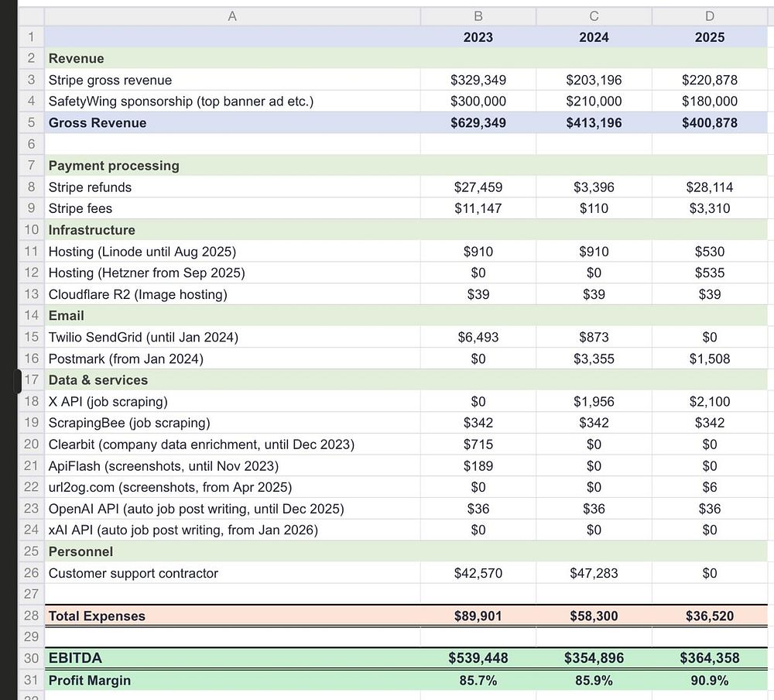Screen dimensions: 774x700
Task: Click the Stripe gross revenue label cell
Action: [x=232, y=80]
